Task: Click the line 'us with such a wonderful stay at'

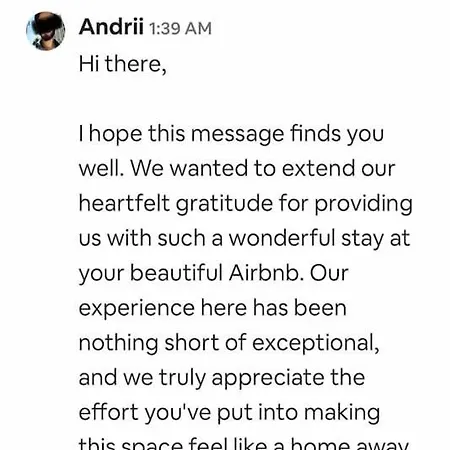Action: point(244,238)
